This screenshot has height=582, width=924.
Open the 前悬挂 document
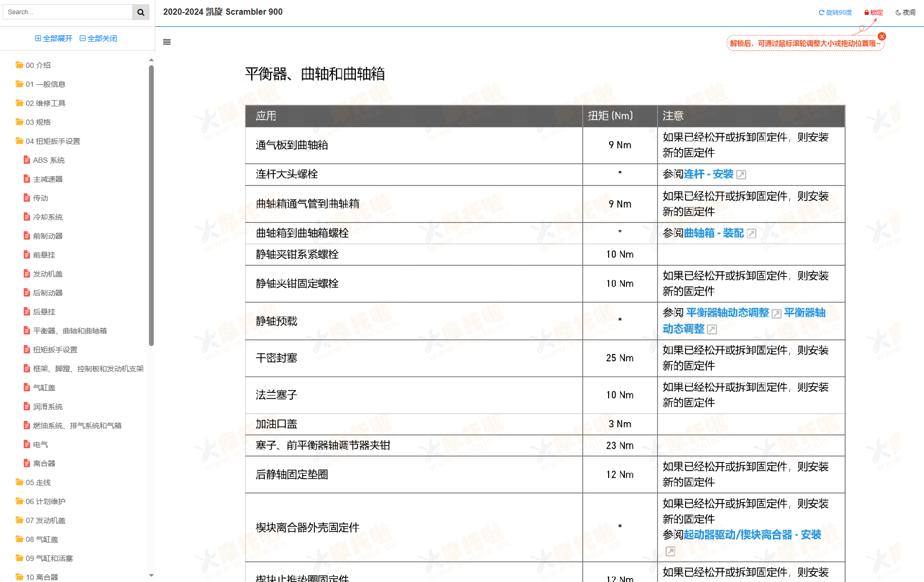(39, 255)
